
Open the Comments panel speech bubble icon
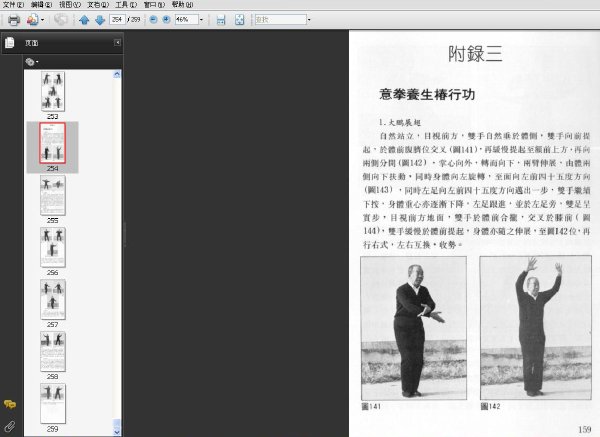[10, 404]
